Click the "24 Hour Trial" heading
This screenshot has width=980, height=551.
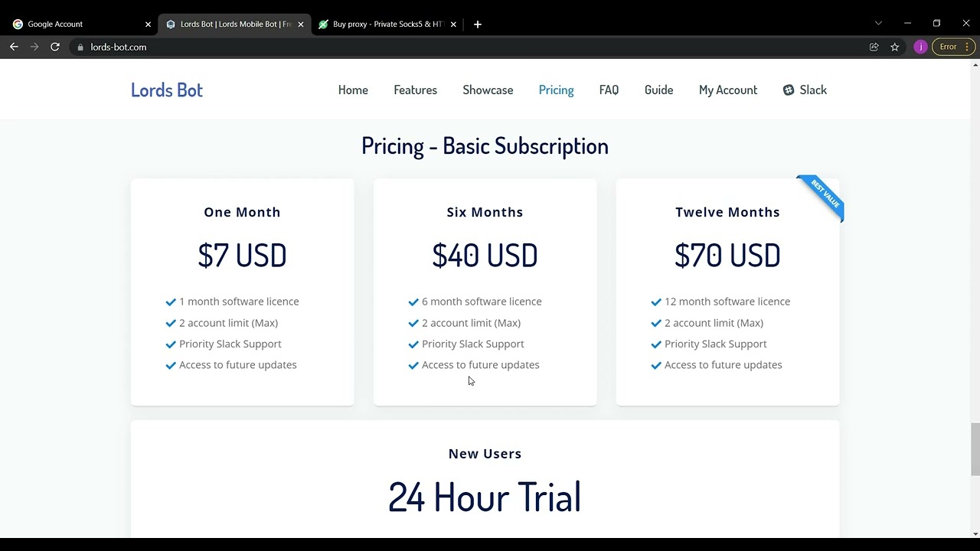[x=485, y=497]
